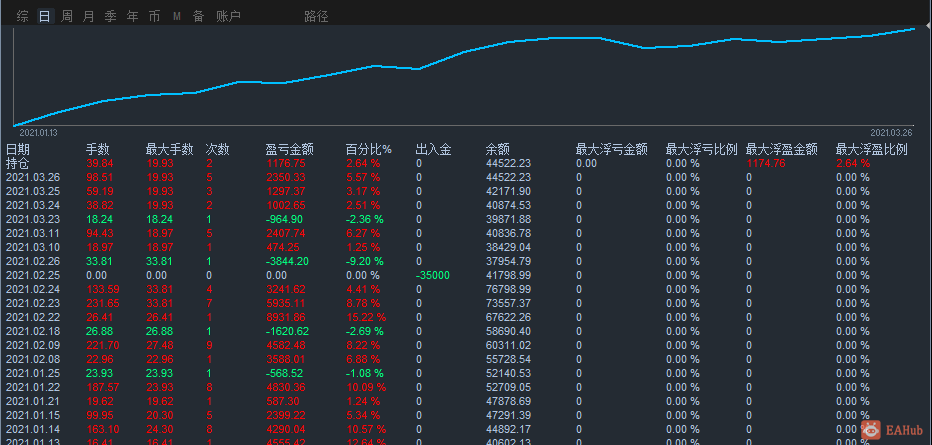Select the 日 daily tab
This screenshot has height=445, width=932.
[45, 17]
